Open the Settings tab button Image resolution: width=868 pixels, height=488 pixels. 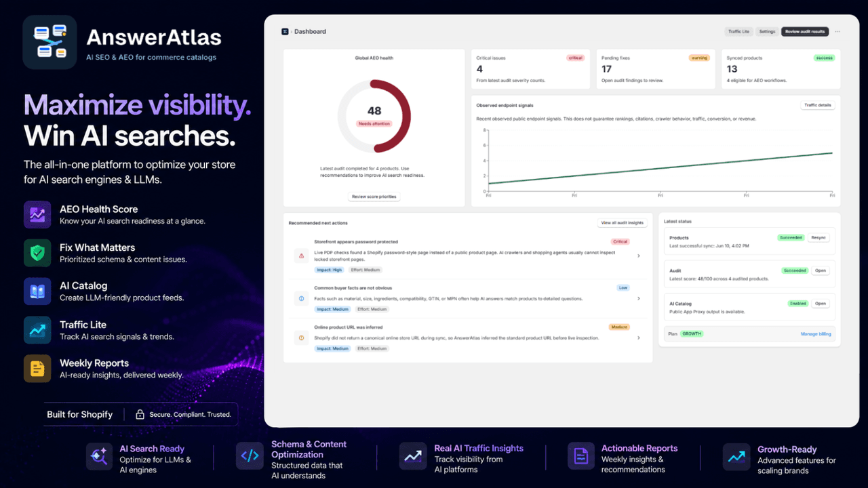coord(767,31)
